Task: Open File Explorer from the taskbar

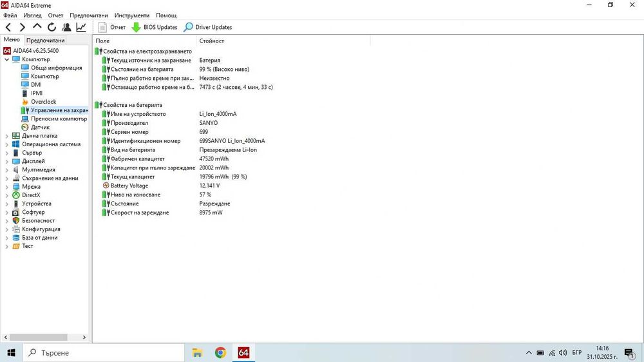Action: pyautogui.click(x=198, y=352)
